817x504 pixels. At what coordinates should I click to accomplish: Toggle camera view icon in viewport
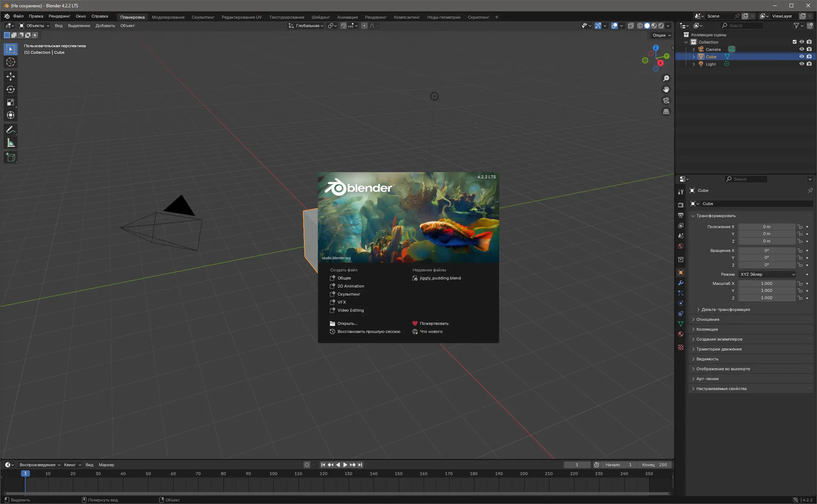point(666,100)
